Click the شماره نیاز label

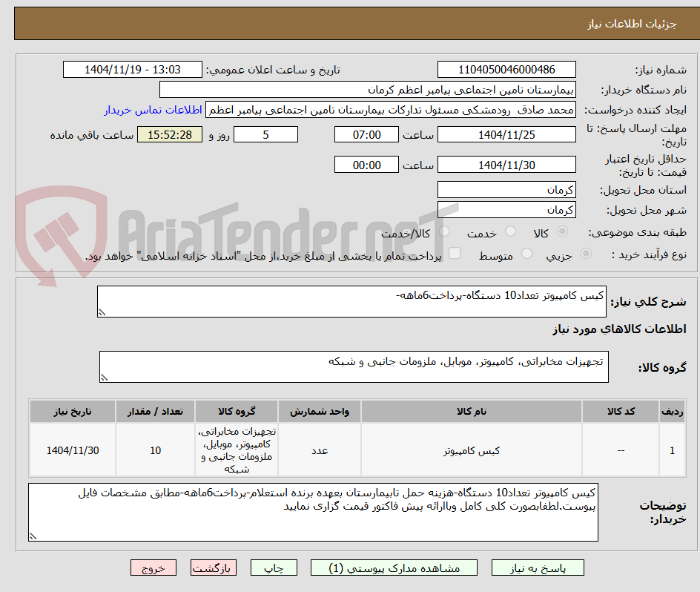coord(661,70)
